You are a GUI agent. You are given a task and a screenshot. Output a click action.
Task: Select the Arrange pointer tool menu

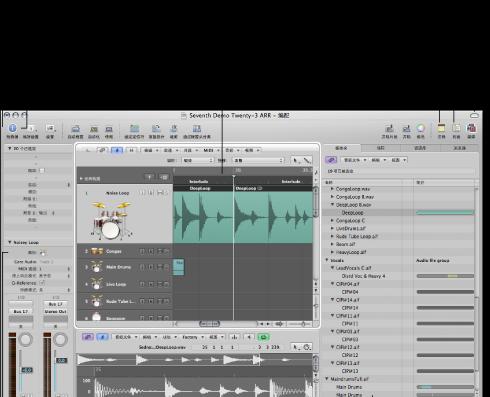click(296, 160)
